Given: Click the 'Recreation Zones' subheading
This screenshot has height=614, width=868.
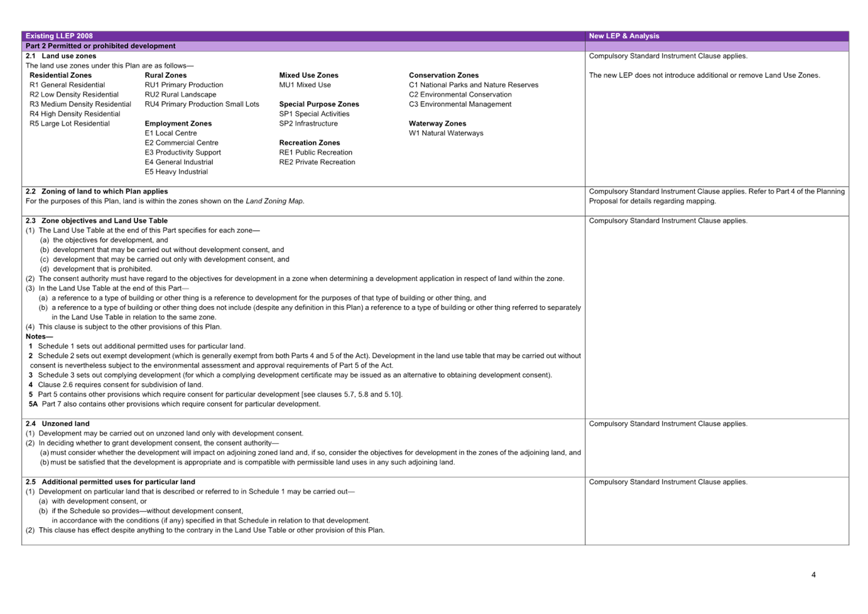Looking at the screenshot, I should pyautogui.click(x=310, y=143).
